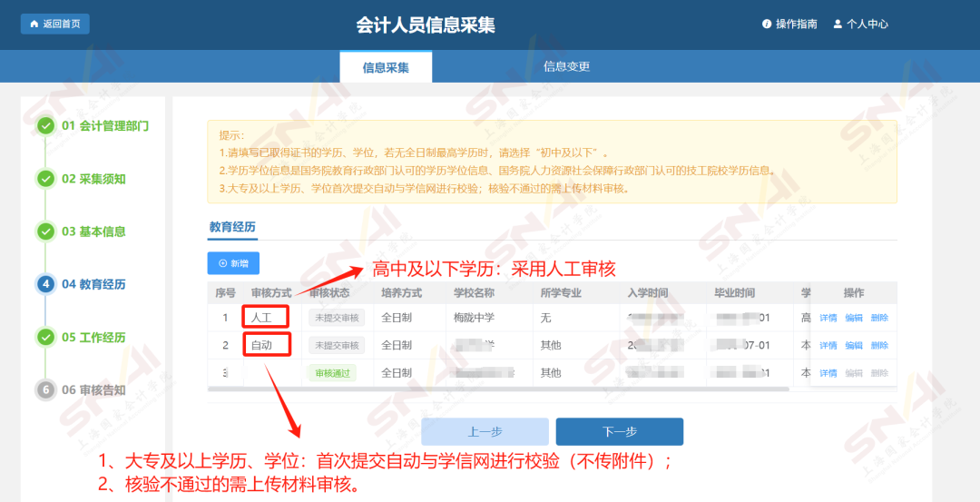This screenshot has height=502, width=980.
Task: Click the person icon beside 个人中心
Action: 838,25
